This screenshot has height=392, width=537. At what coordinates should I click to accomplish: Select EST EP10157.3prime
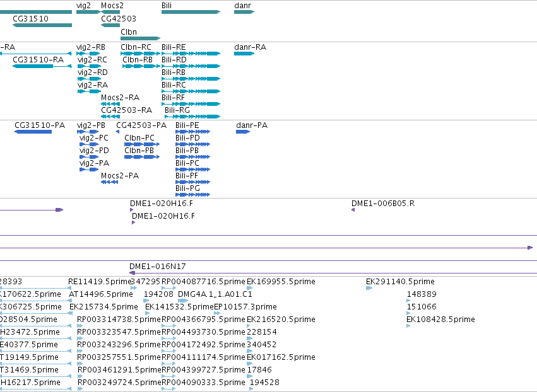tap(217, 313)
